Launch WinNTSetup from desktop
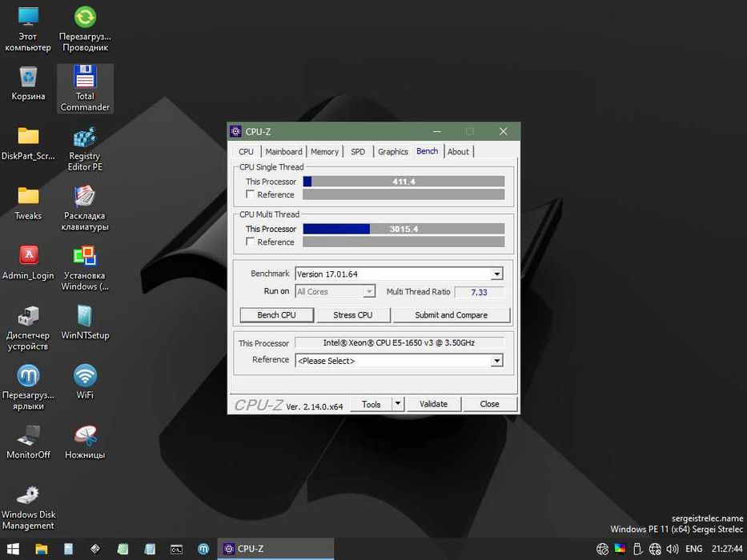Image resolution: width=747 pixels, height=560 pixels. 85,323
